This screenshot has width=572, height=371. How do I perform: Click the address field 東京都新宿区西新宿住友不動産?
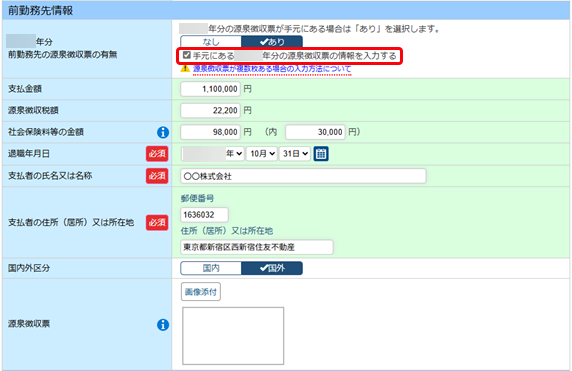257,247
